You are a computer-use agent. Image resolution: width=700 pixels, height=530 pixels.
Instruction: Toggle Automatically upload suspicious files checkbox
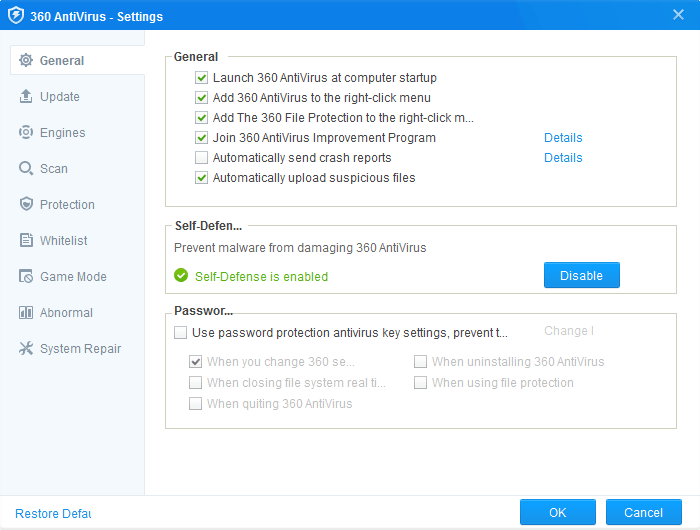[x=202, y=178]
